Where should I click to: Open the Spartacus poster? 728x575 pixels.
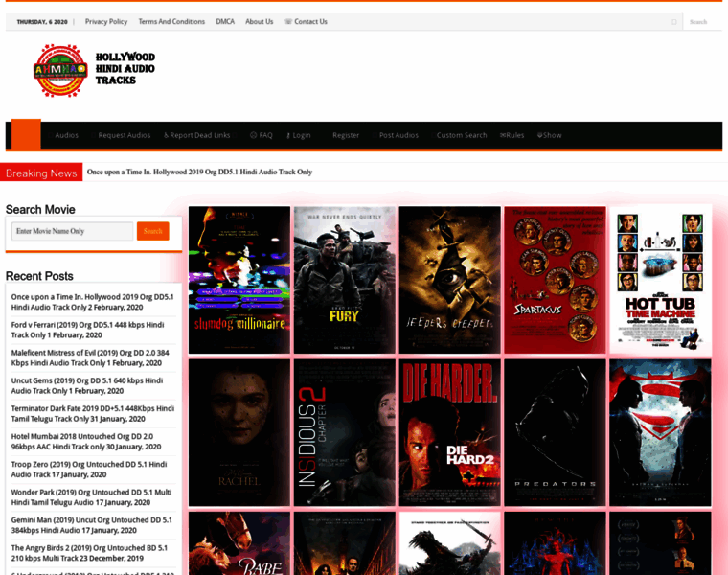[556, 280]
